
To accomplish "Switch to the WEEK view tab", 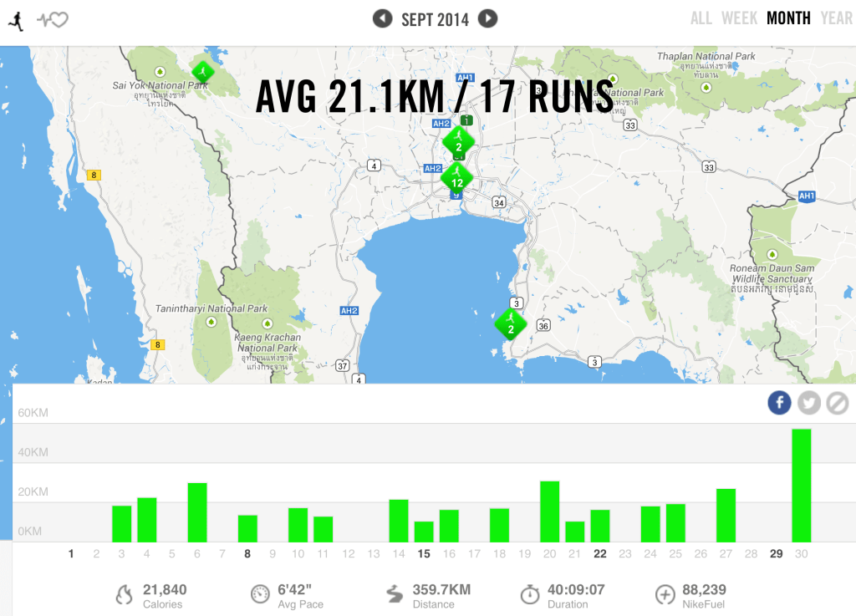I will tap(739, 18).
